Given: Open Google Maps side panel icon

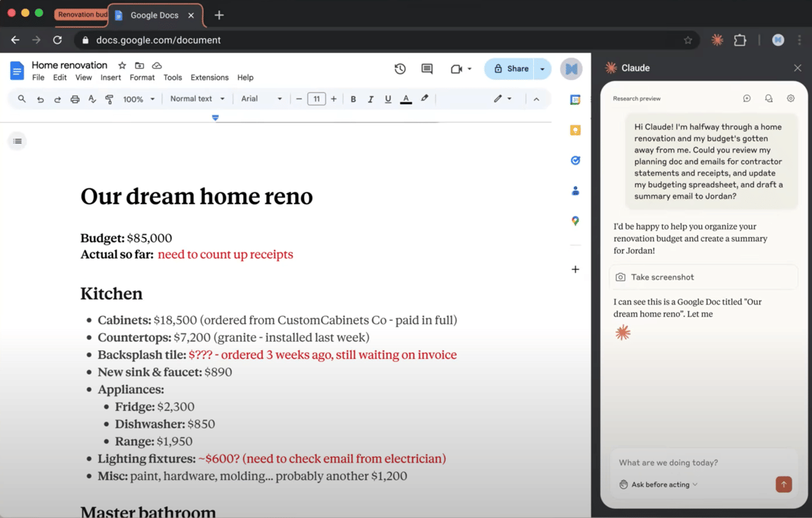Looking at the screenshot, I should tap(575, 221).
